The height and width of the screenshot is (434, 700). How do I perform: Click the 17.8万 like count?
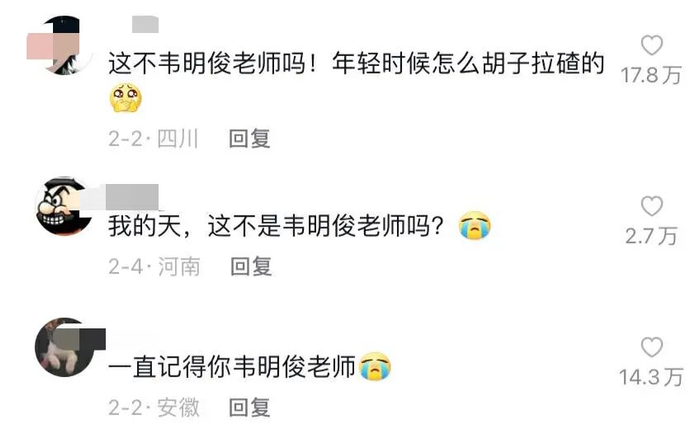pyautogui.click(x=651, y=75)
